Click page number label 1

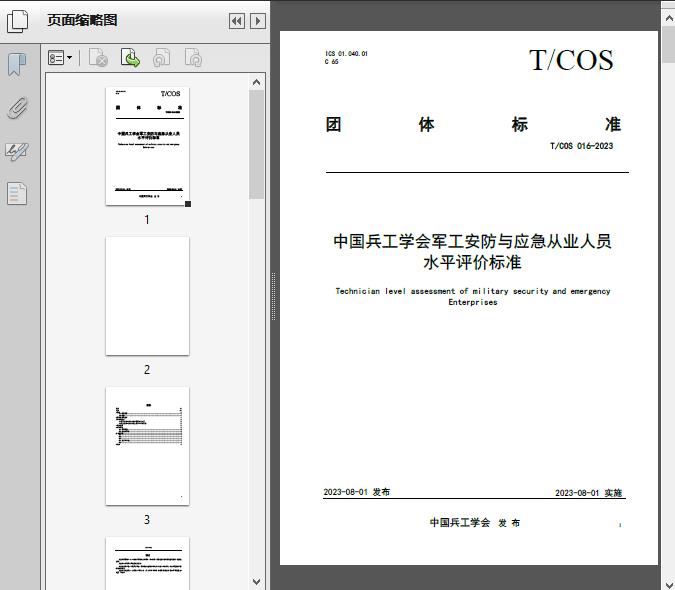pos(147,220)
